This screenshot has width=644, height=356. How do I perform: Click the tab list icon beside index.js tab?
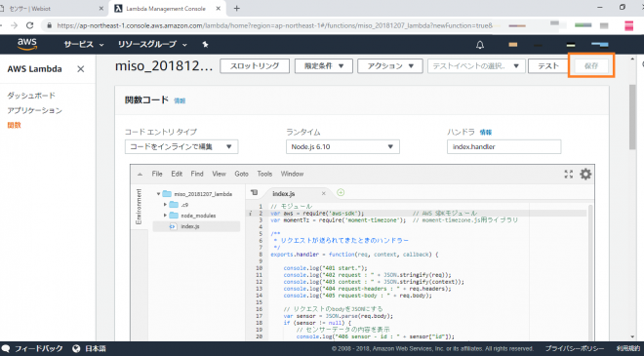(x=255, y=192)
